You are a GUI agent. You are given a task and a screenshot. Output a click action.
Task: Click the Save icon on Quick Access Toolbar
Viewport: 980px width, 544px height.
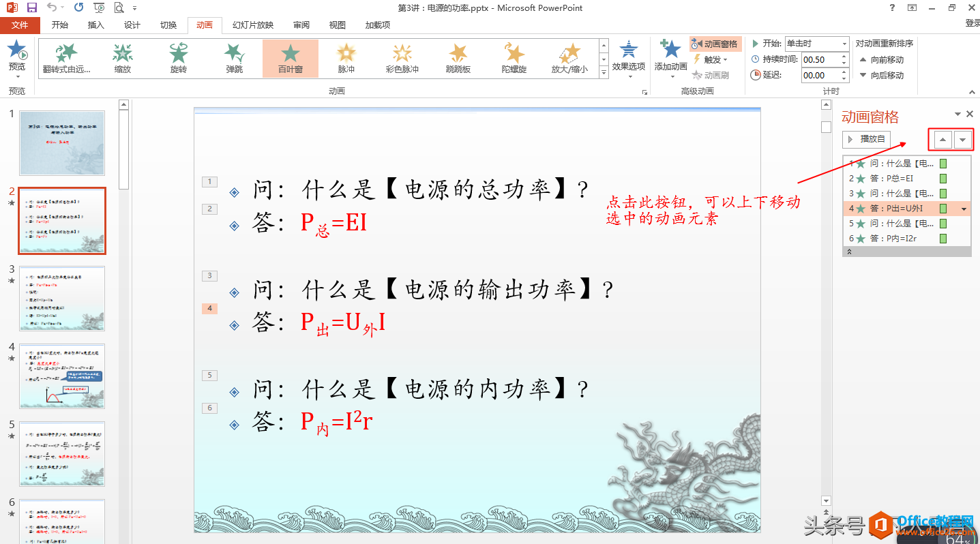pos(30,7)
